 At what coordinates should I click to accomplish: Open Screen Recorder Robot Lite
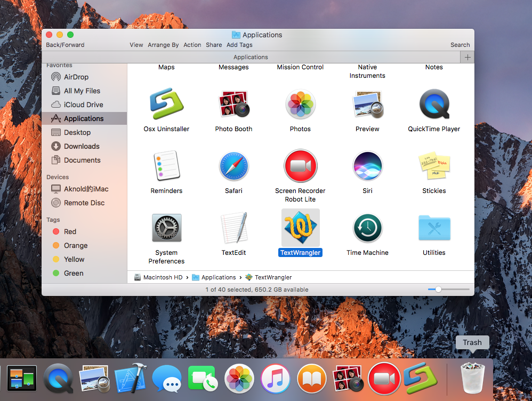[300, 166]
